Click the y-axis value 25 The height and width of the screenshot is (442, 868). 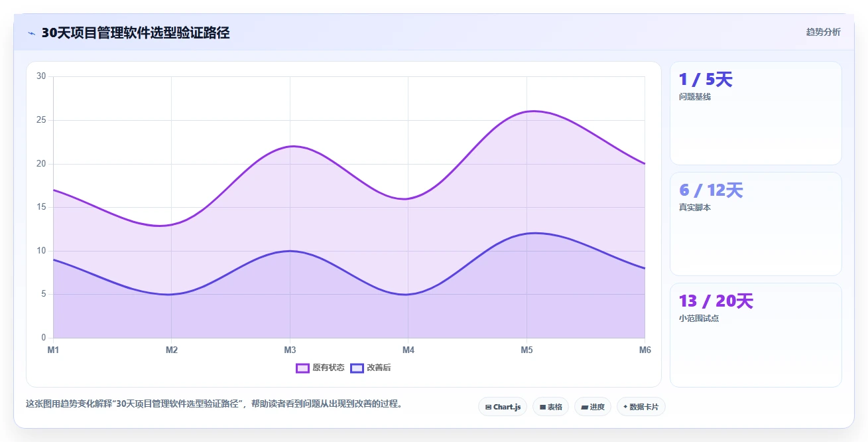[41, 120]
